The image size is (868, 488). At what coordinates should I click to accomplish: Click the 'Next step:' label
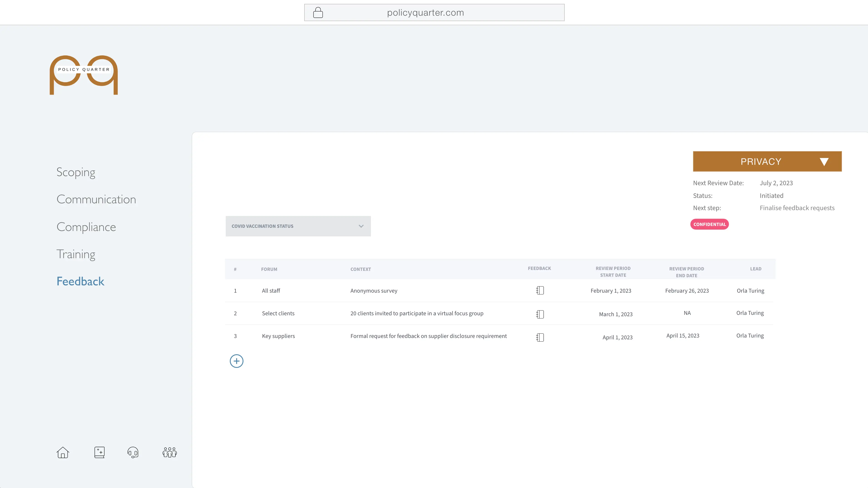(x=707, y=208)
